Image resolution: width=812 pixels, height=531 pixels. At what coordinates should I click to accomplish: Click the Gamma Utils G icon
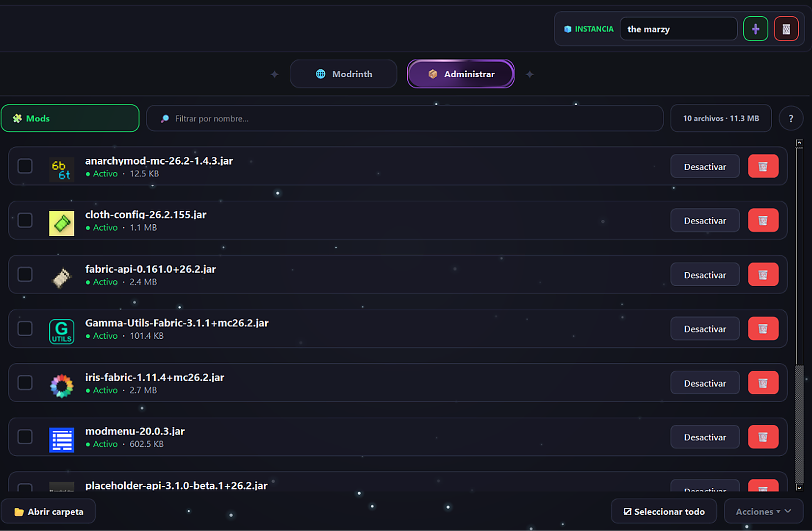pos(61,331)
